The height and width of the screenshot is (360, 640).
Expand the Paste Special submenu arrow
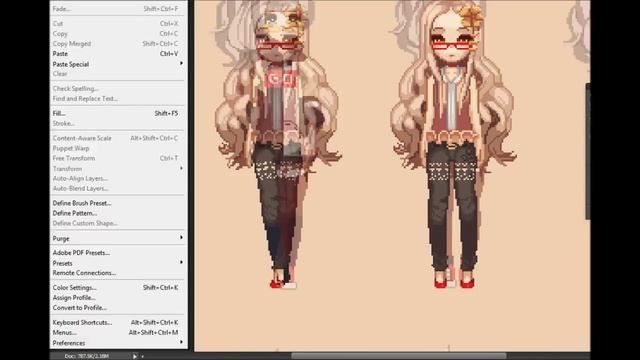181,64
